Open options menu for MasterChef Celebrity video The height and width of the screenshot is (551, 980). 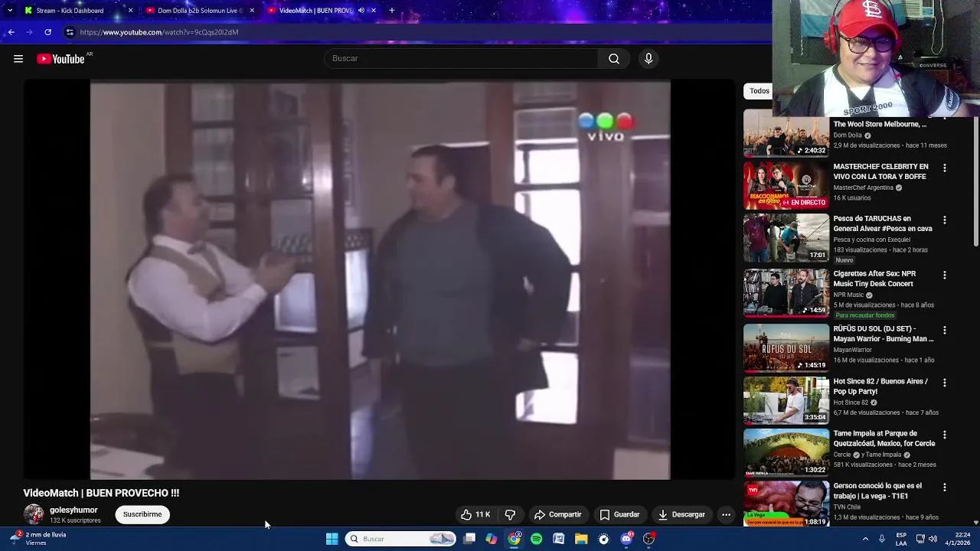click(x=944, y=168)
